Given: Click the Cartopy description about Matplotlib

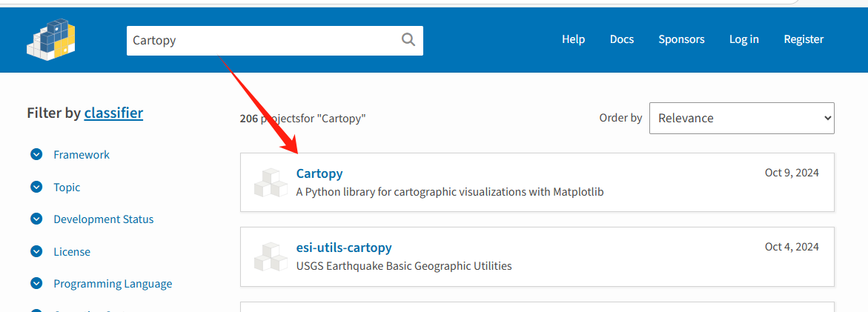Looking at the screenshot, I should (449, 192).
